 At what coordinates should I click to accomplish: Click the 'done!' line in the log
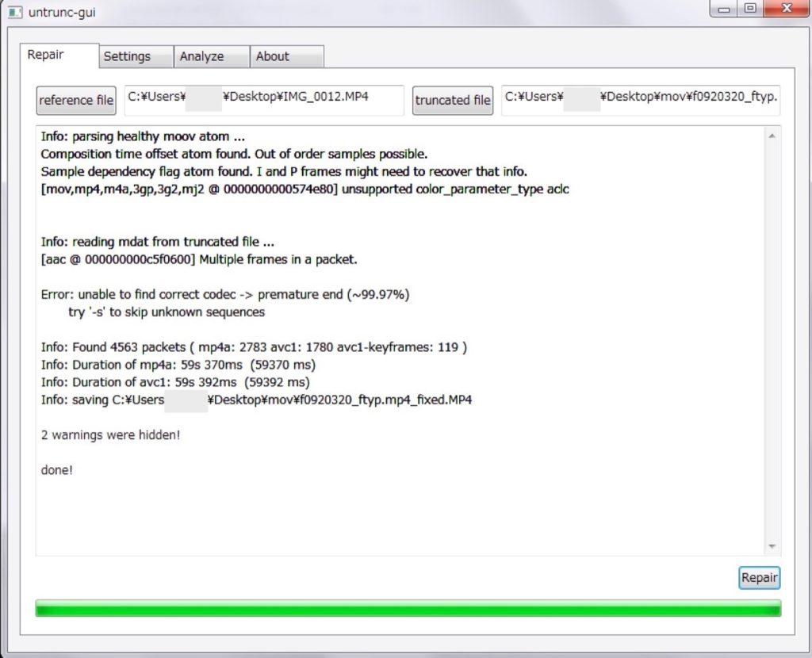(57, 470)
